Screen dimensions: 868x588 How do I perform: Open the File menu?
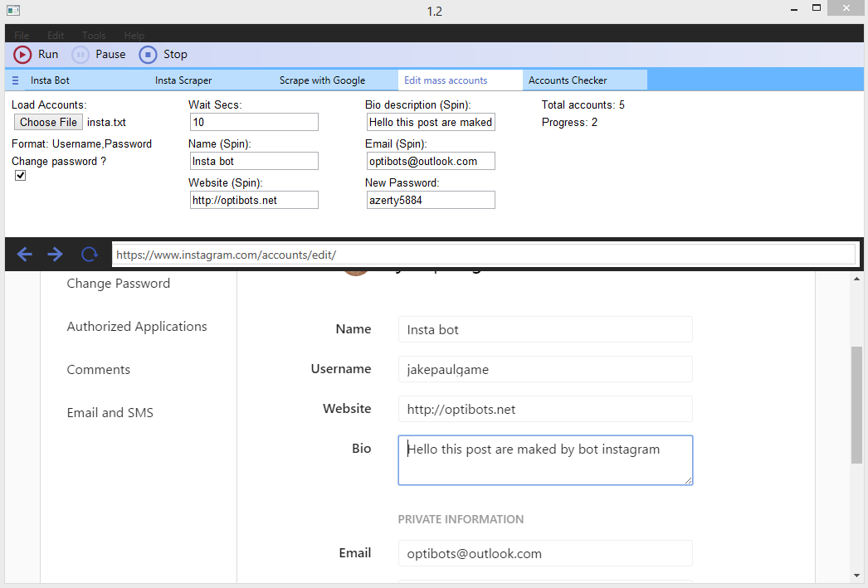[22, 36]
